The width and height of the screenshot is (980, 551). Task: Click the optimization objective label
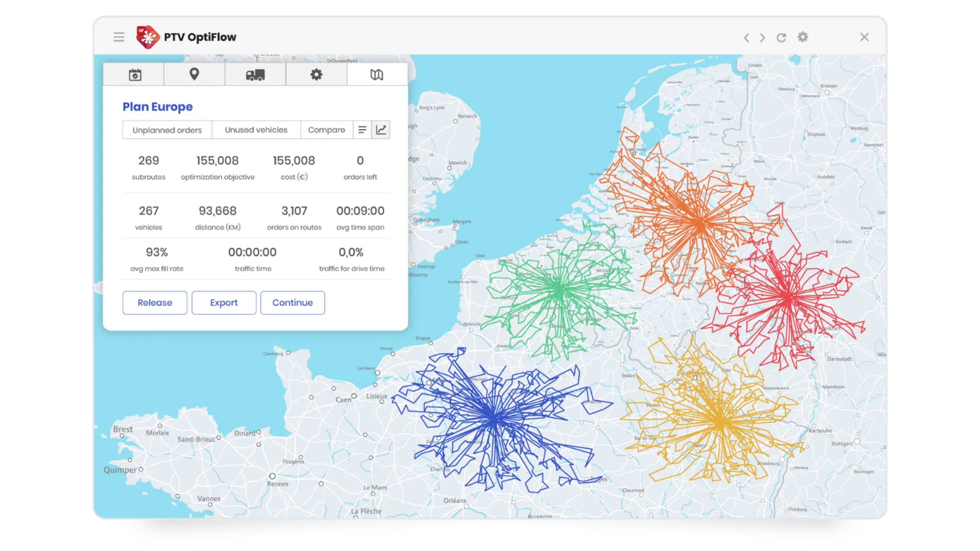[x=218, y=177]
